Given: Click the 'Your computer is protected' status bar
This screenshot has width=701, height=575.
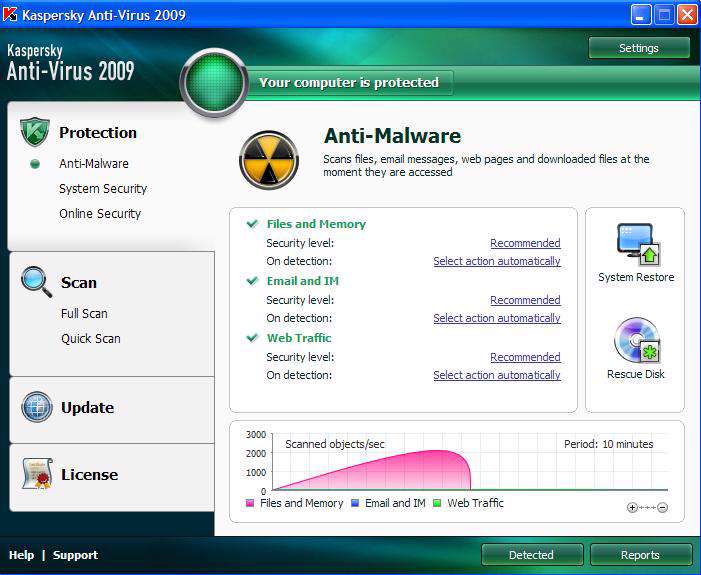Looking at the screenshot, I should 349,82.
